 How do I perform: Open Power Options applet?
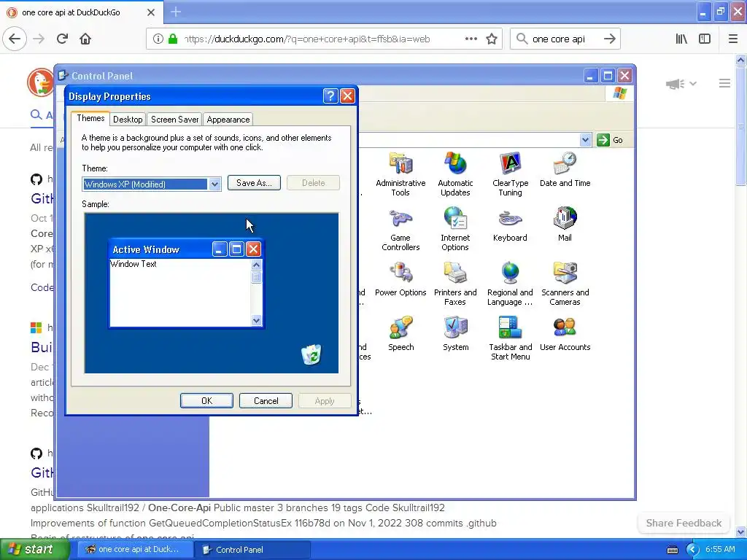tap(400, 279)
